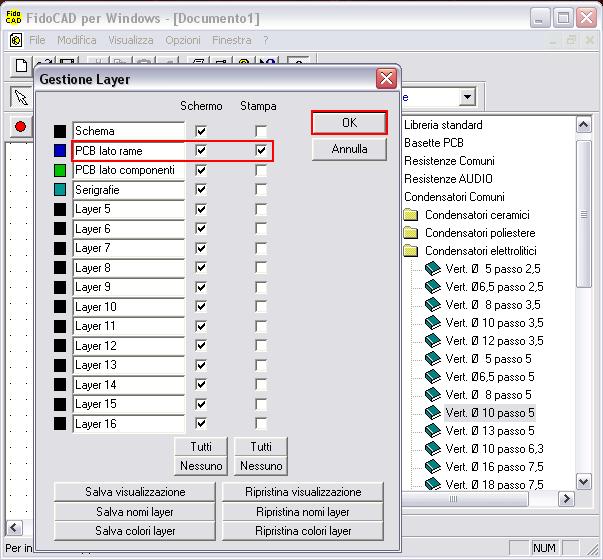This screenshot has height=560, width=603.
Task: Click Salva visualizzazione button
Action: coord(135,492)
